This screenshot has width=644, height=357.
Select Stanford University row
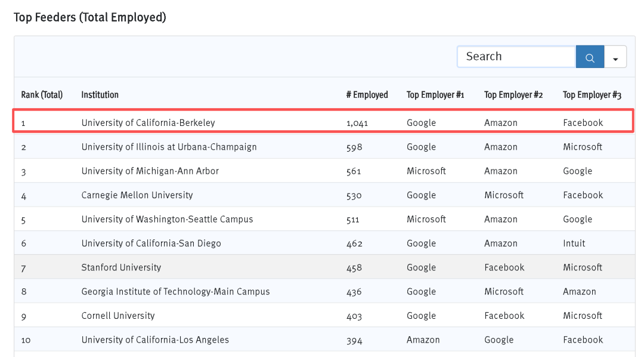coord(324,267)
